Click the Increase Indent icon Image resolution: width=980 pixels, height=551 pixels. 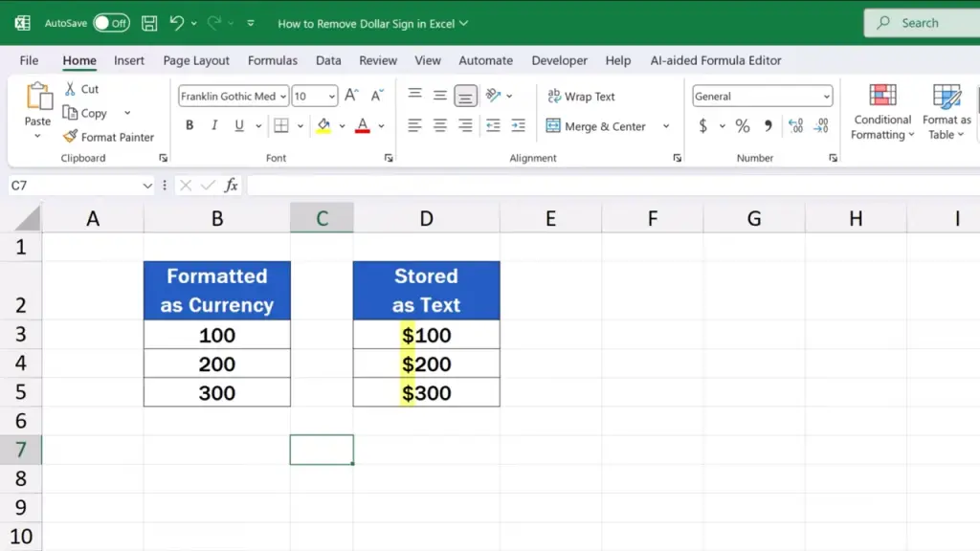click(x=518, y=126)
